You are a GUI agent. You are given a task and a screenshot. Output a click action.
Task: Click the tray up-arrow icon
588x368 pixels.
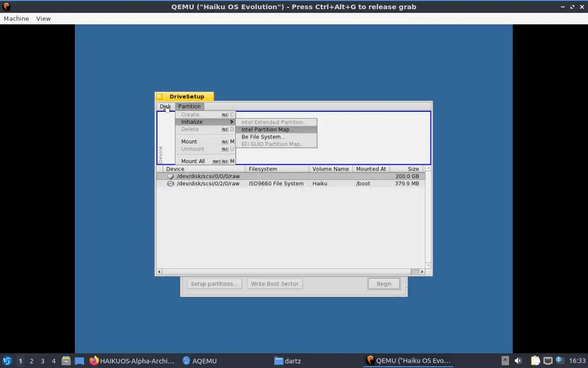(505, 361)
